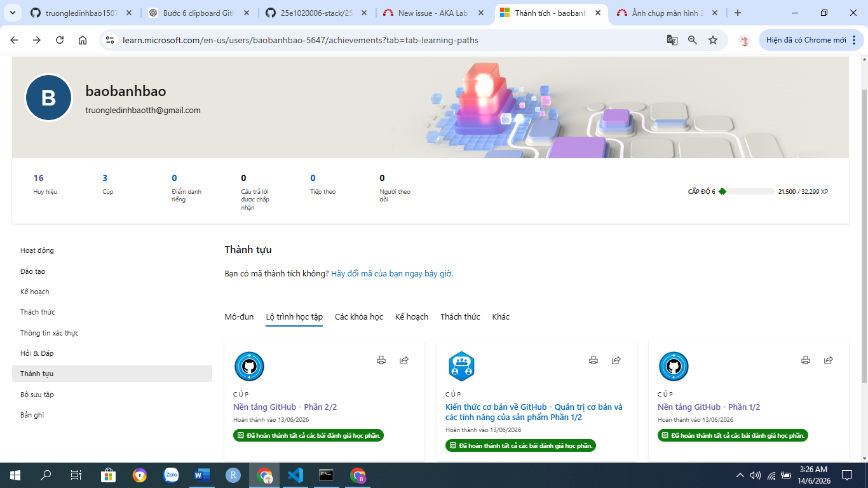Open Chrome's three-dot menu
The image size is (868, 488).
click(x=855, y=40)
